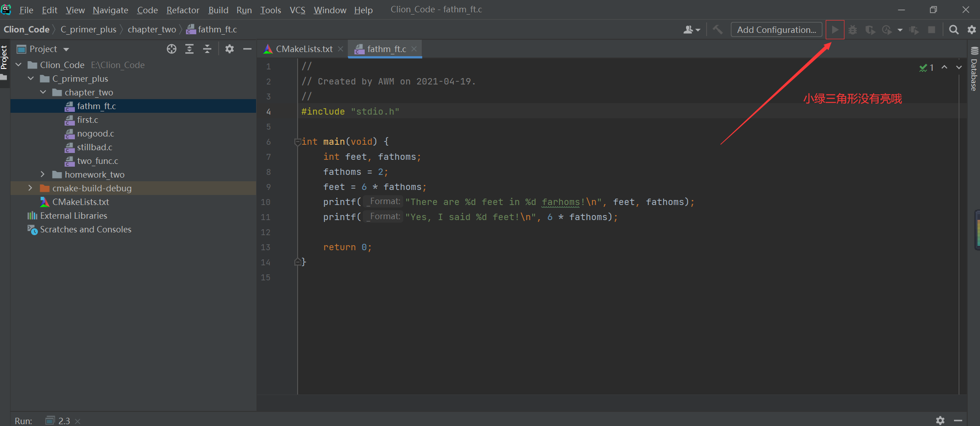Screen dimensions: 980x426
Task: Close the 2.3 run tab
Action: (78, 421)
